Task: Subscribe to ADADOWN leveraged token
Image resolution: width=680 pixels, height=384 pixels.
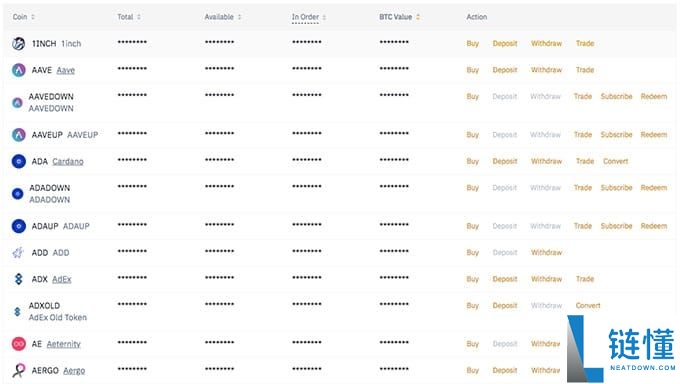Action: 616,187
